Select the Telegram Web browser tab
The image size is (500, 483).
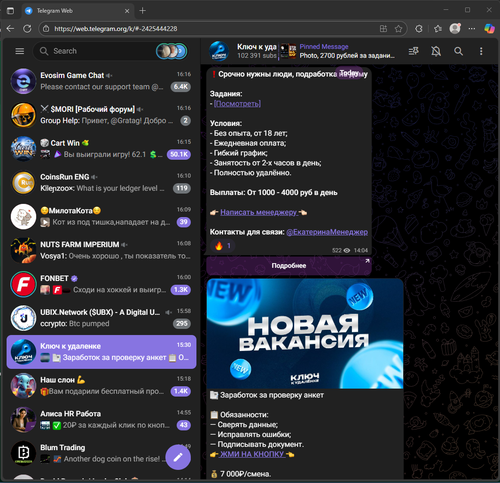tap(78, 11)
